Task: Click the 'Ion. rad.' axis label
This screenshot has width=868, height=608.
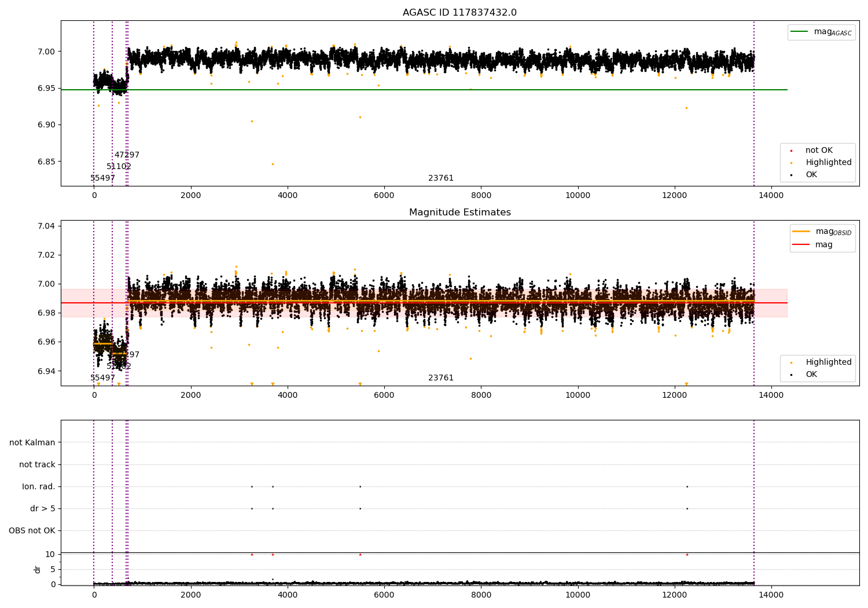Action: pyautogui.click(x=39, y=487)
